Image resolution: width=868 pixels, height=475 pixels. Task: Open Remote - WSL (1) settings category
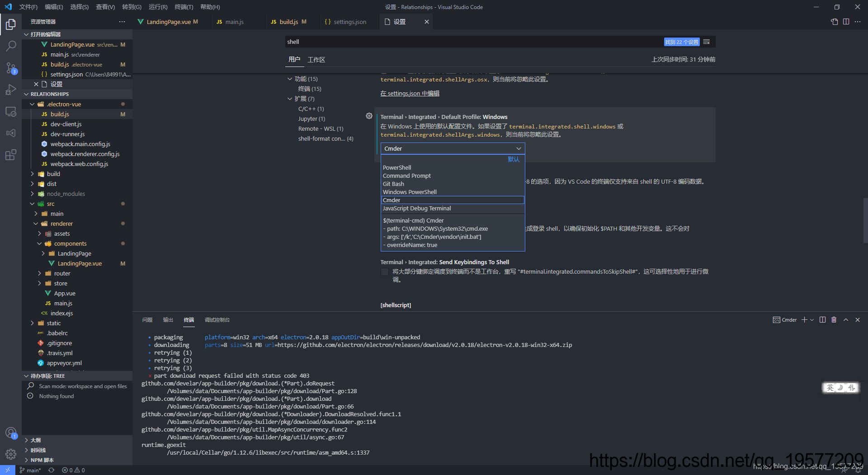(321, 128)
